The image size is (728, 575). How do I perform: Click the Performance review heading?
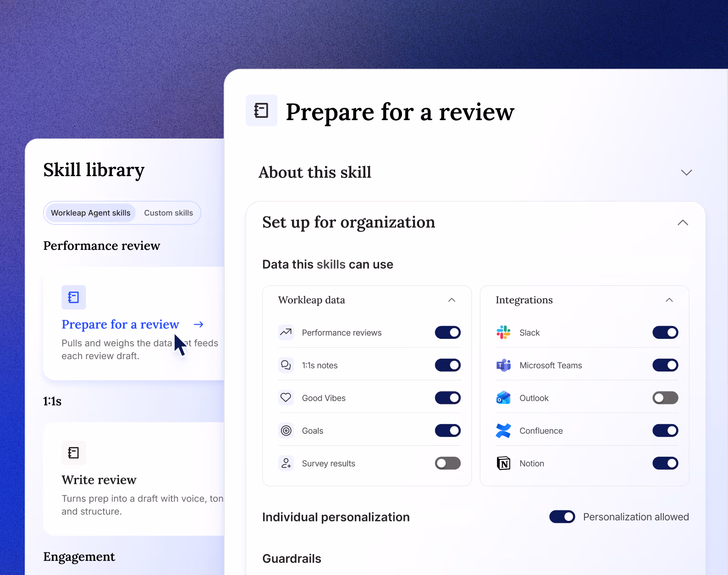102,246
